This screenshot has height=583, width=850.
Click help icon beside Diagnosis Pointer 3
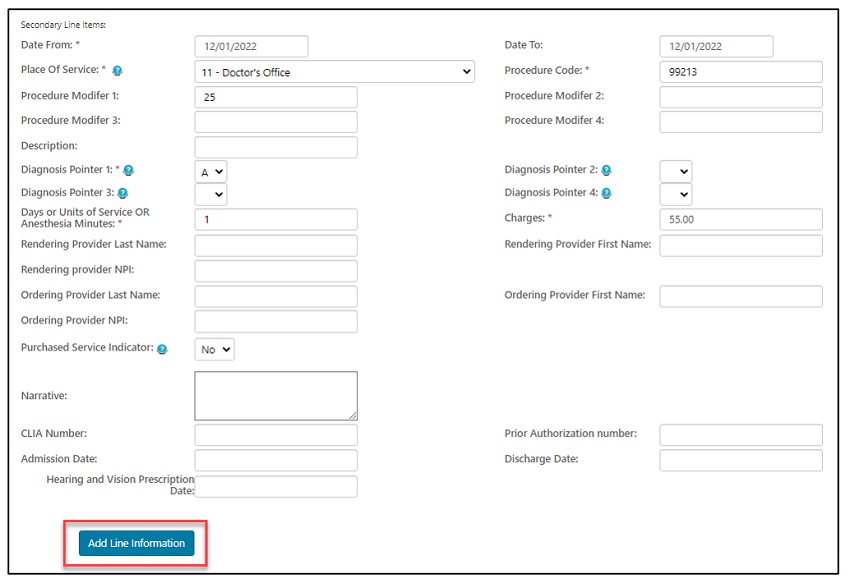point(123,194)
